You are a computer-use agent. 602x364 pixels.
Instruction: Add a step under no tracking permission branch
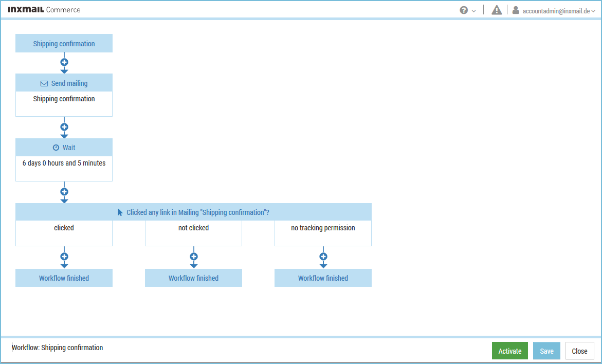[323, 257]
